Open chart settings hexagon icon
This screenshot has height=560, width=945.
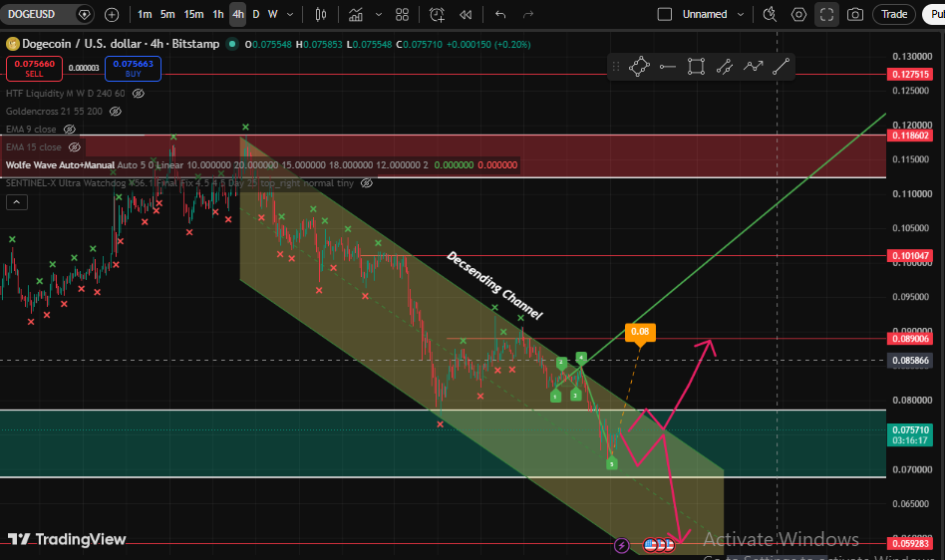point(798,15)
